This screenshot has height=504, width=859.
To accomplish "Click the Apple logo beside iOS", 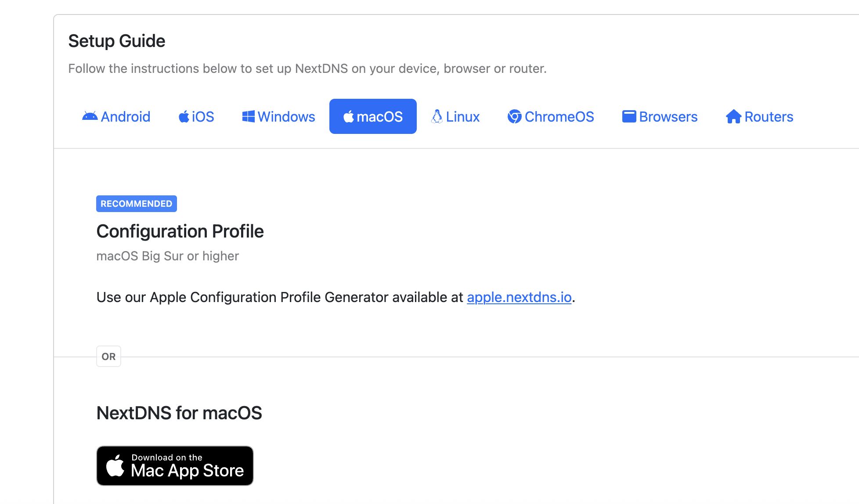I will click(x=184, y=116).
